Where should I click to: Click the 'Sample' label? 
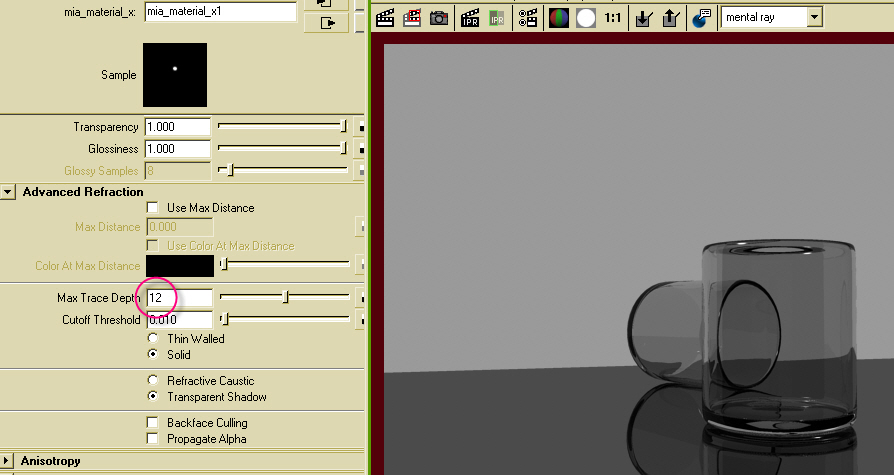click(x=119, y=75)
